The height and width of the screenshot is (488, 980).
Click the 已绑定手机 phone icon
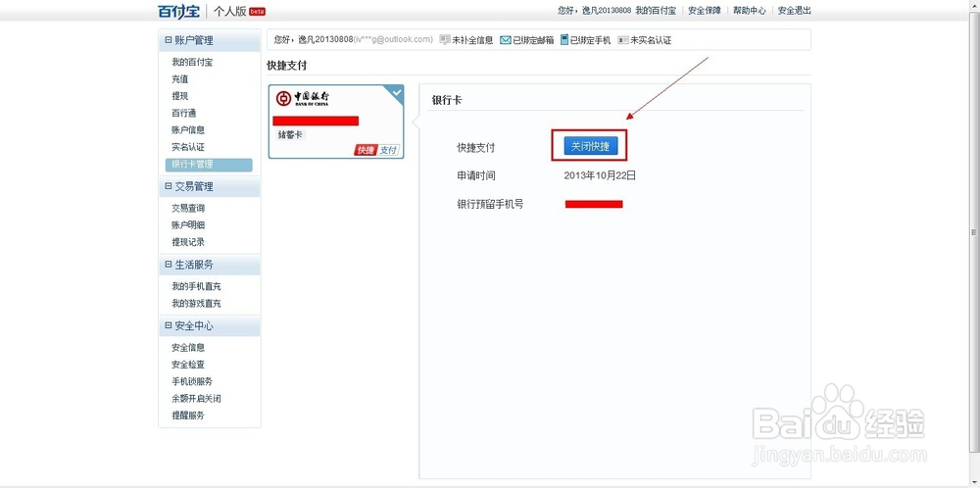click(x=564, y=40)
